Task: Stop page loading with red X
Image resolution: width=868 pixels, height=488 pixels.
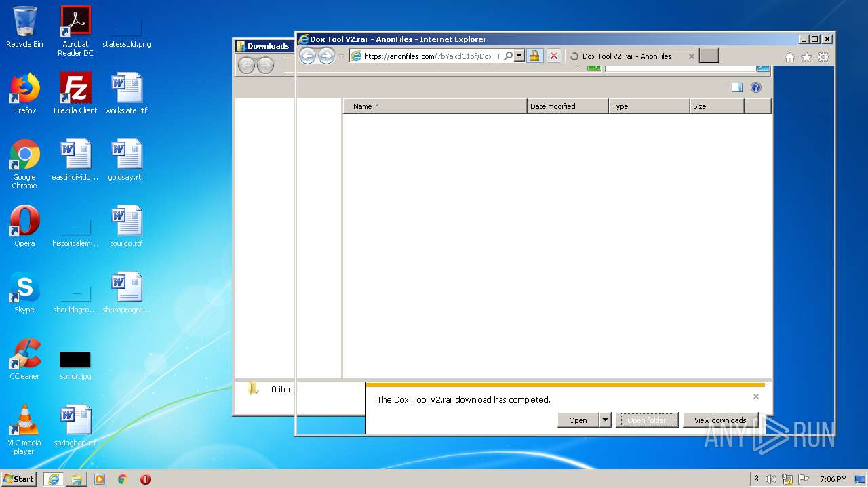Action: [554, 56]
